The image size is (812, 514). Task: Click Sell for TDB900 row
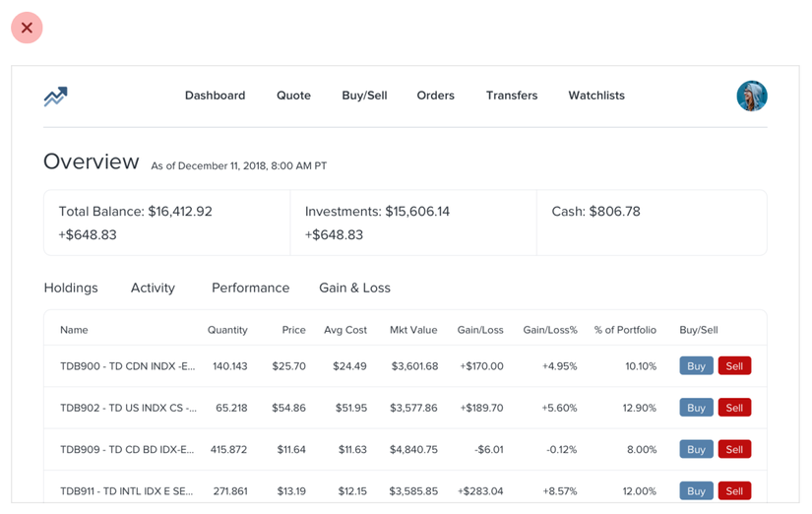[x=734, y=366]
